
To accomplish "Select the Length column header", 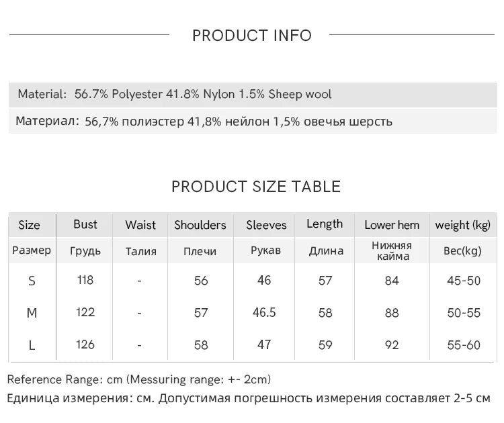I will pos(325,224).
